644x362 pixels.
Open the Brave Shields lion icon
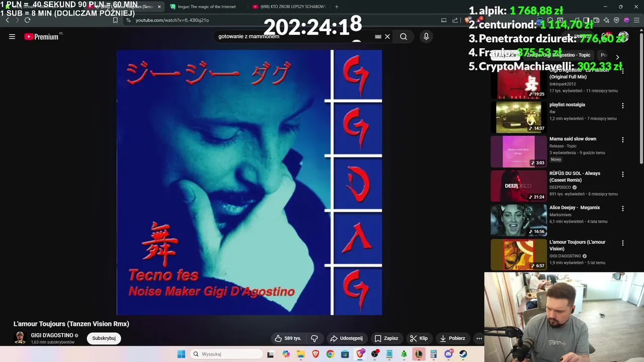(x=467, y=20)
